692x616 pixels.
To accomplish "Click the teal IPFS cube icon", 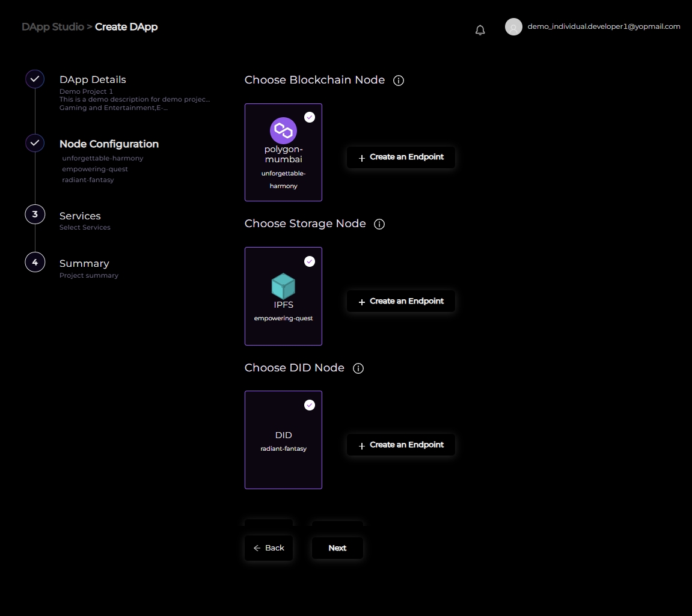I will pyautogui.click(x=283, y=286).
